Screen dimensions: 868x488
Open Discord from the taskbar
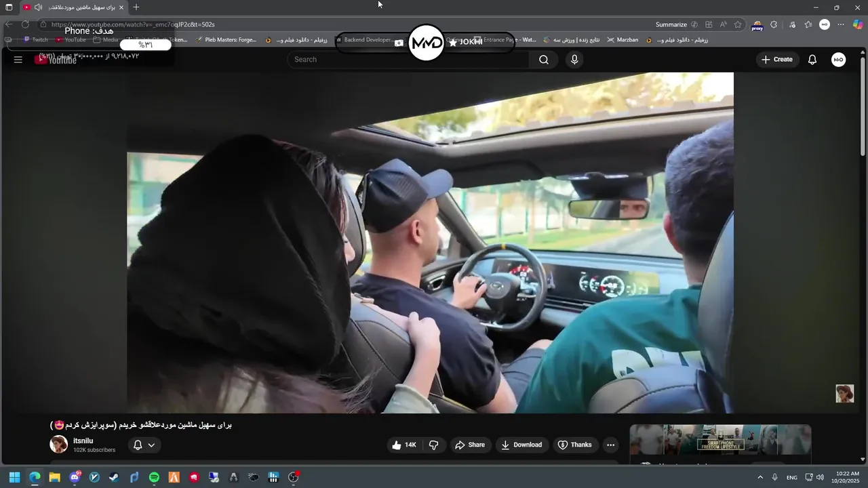75,477
